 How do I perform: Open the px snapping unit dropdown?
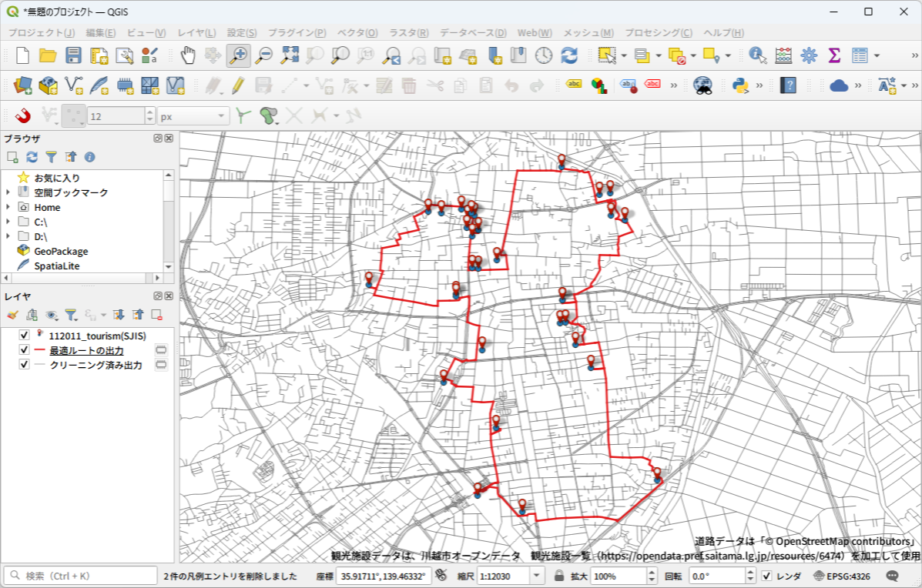tap(193, 116)
